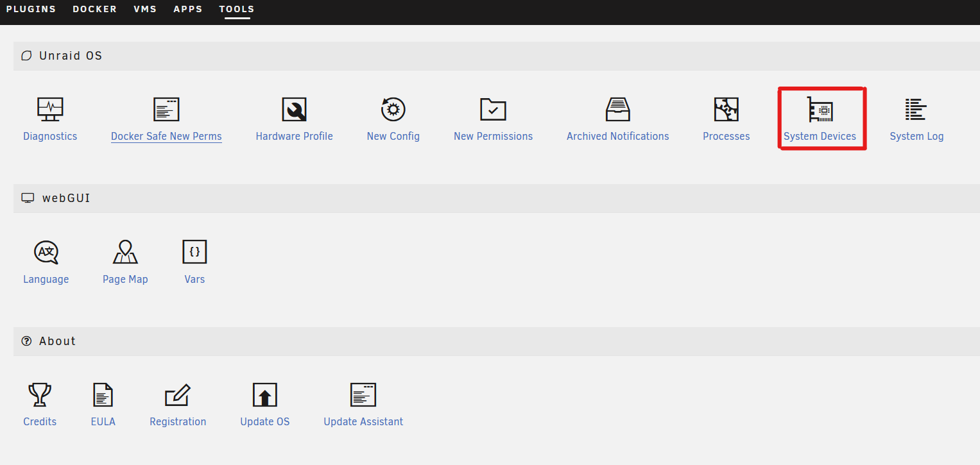
Task: Click the EULA text link
Action: pyautogui.click(x=103, y=421)
